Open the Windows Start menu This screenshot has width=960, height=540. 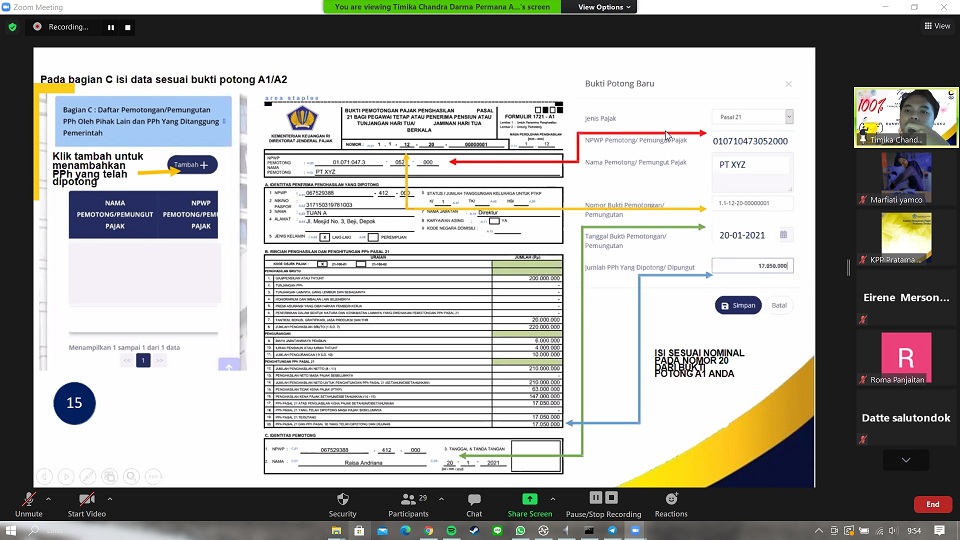coord(12,530)
